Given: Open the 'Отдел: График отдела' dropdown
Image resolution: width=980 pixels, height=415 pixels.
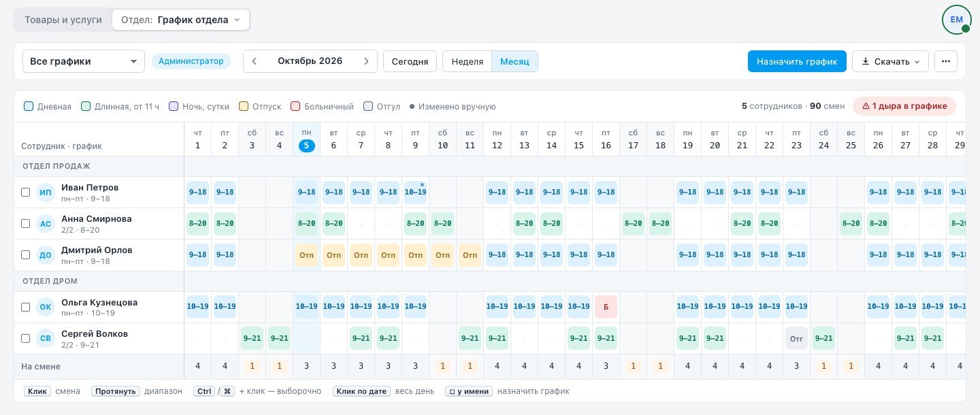Looking at the screenshot, I should 180,20.
